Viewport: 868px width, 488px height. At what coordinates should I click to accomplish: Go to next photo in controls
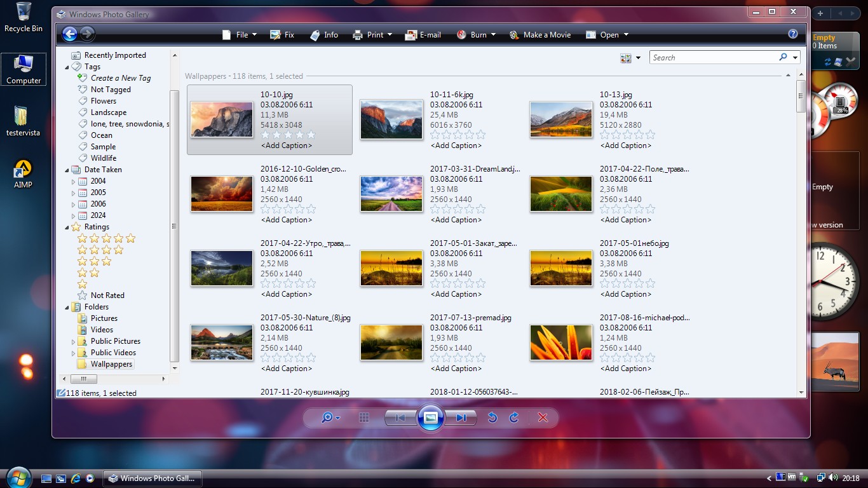point(461,417)
